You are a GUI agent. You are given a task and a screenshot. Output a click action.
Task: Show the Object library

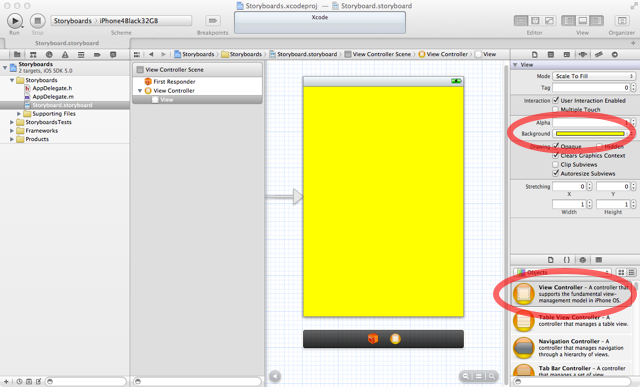click(x=583, y=260)
